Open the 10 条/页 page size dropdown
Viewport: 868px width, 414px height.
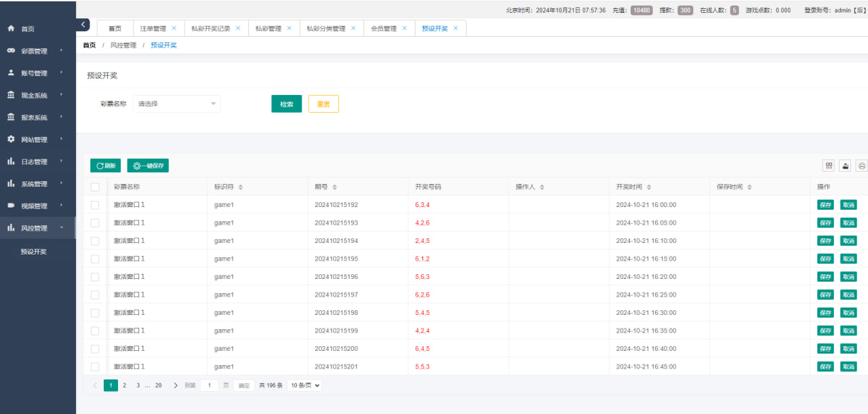tap(304, 385)
